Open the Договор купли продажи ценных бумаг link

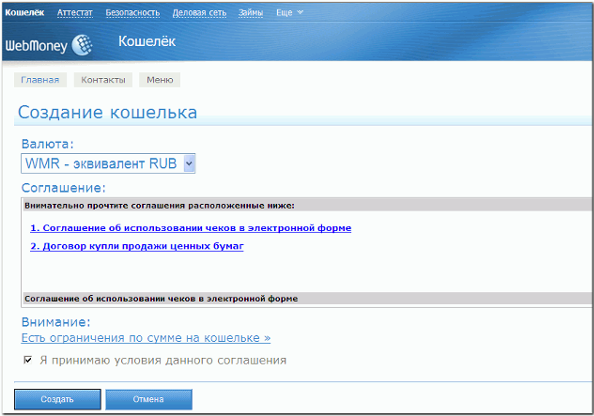click(x=137, y=246)
